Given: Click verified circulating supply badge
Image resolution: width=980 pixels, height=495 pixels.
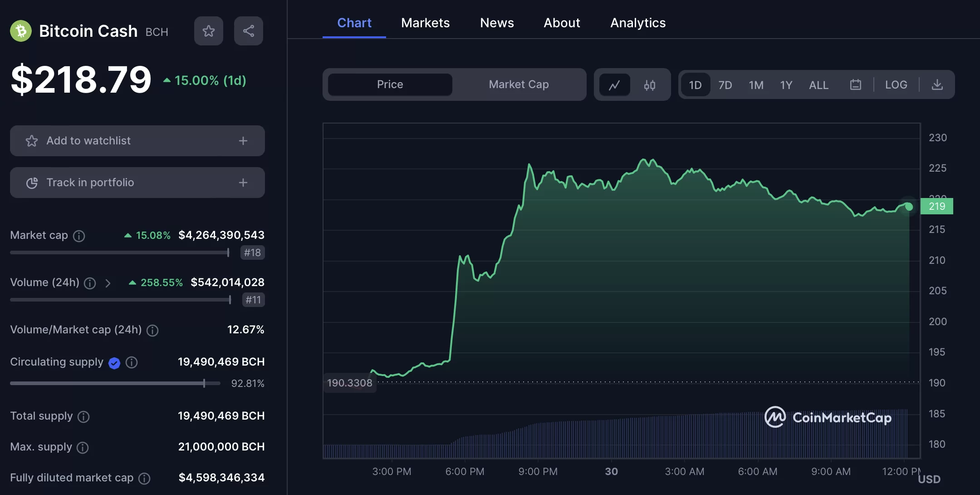Looking at the screenshot, I should [114, 363].
